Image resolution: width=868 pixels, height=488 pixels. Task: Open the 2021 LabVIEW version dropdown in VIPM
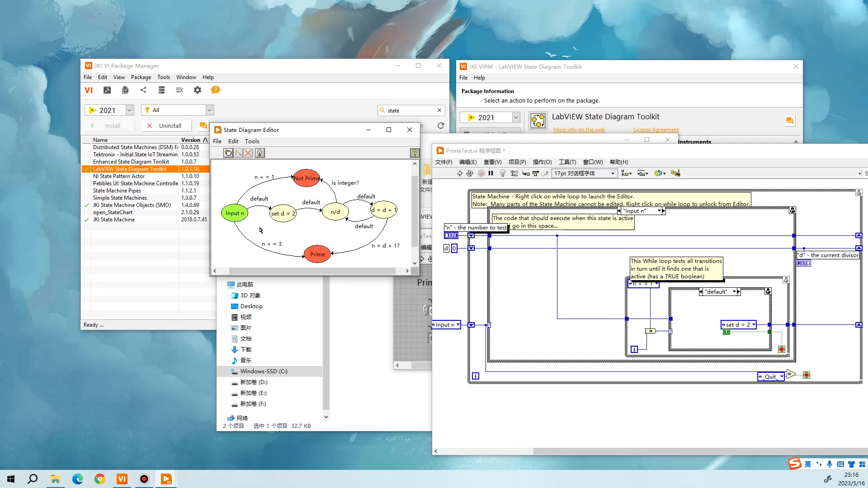click(128, 110)
